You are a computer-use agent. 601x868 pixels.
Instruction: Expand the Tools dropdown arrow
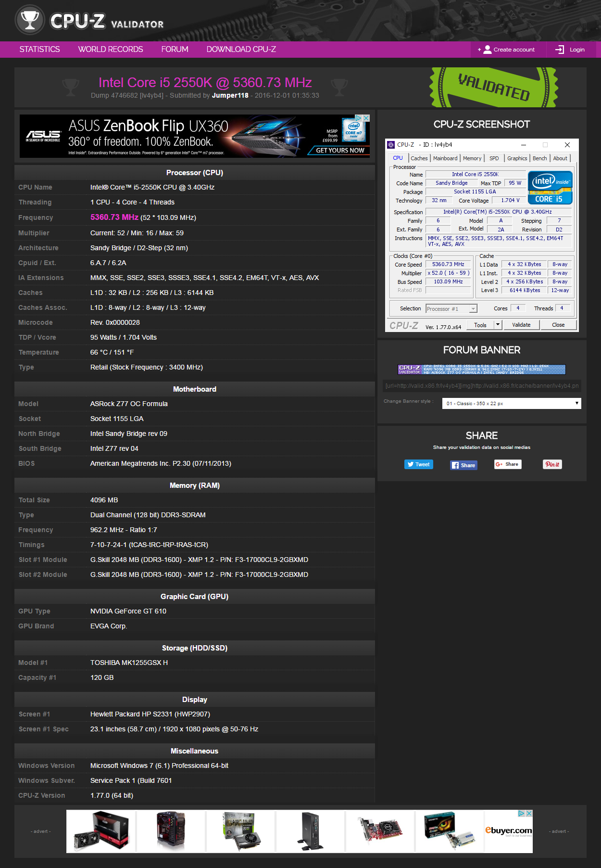click(498, 325)
